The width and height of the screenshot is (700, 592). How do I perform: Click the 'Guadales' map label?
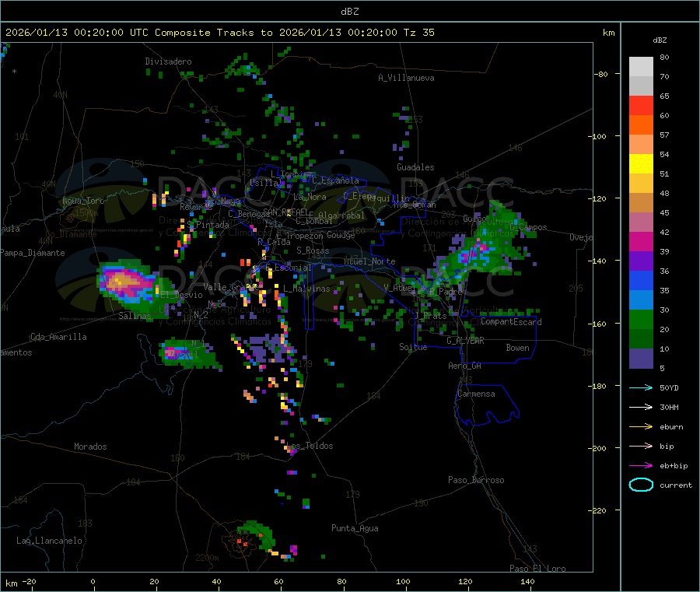click(x=415, y=167)
